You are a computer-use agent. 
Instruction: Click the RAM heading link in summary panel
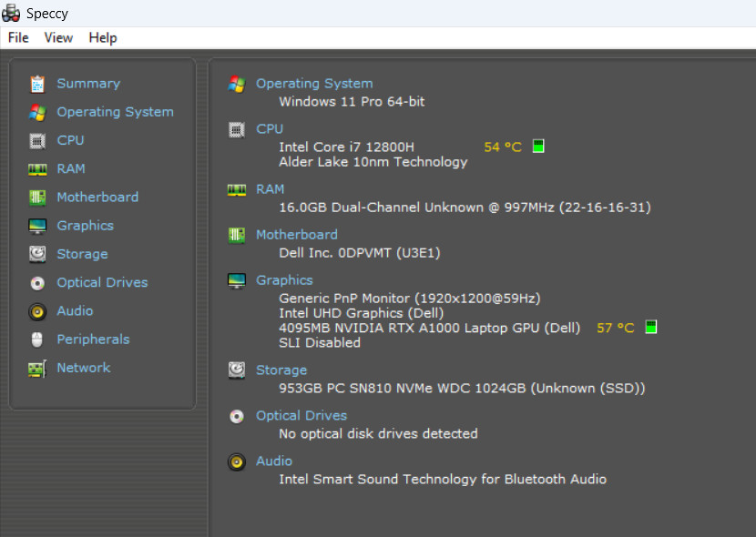tap(270, 188)
